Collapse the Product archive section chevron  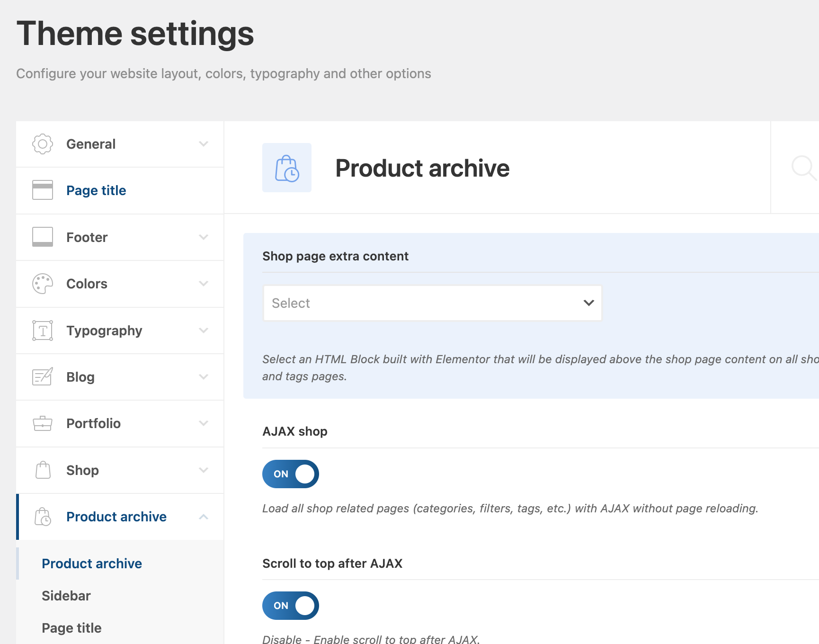pos(204,517)
